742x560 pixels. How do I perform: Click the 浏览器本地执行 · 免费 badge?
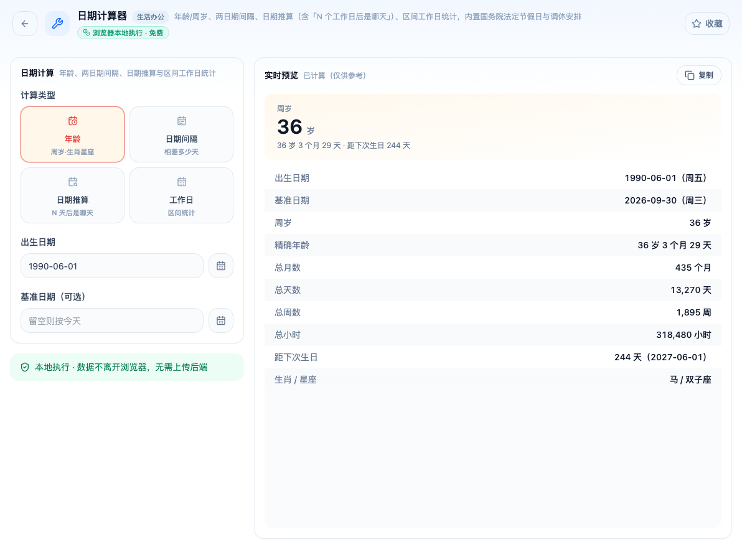123,32
